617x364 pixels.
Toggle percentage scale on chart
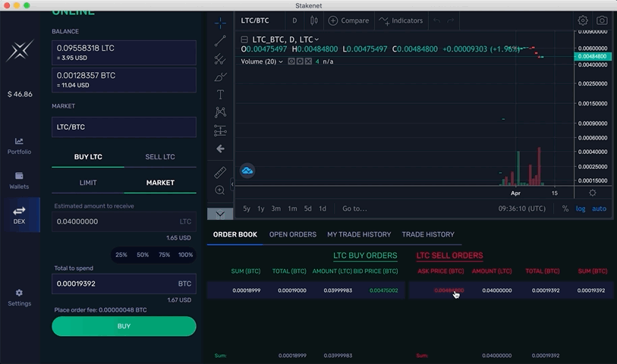[565, 209]
